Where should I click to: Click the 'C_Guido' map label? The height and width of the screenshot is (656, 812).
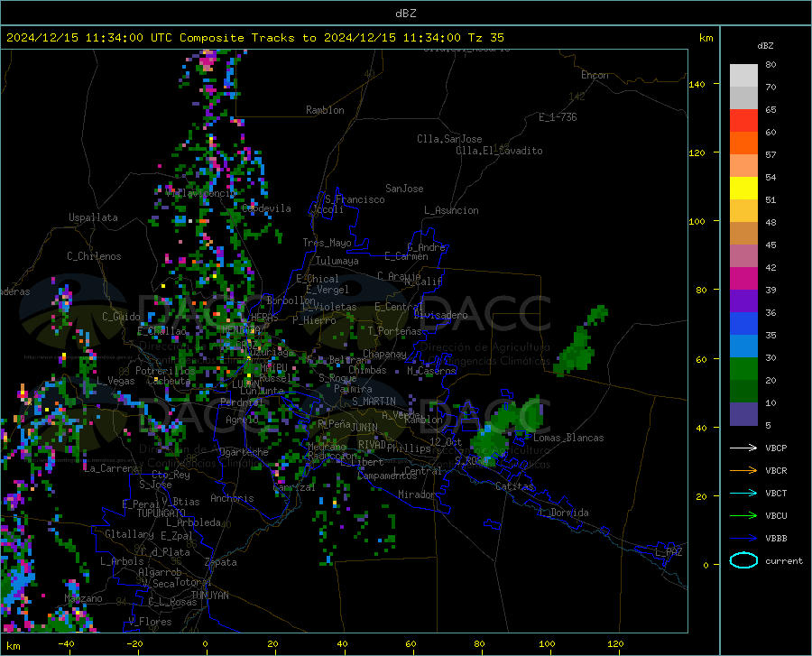(x=121, y=317)
